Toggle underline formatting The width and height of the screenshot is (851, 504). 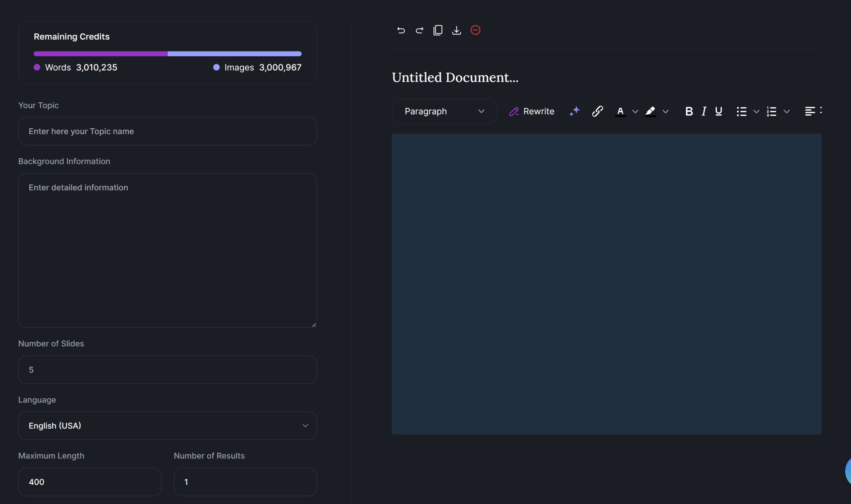719,111
